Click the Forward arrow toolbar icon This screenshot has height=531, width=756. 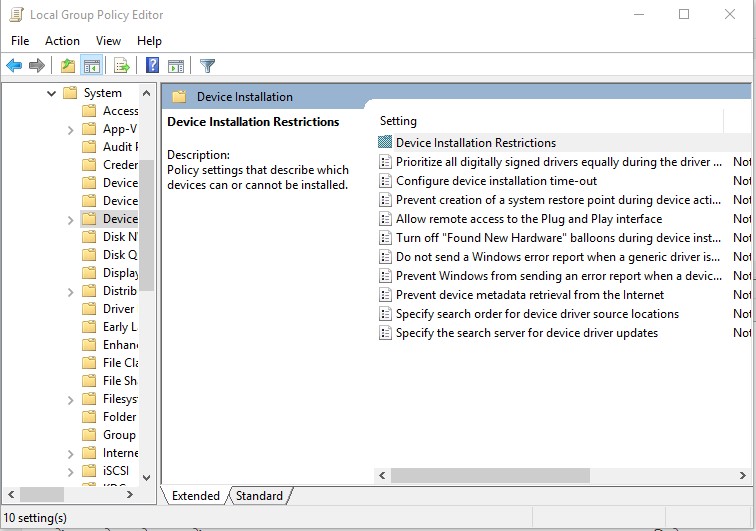point(37,65)
